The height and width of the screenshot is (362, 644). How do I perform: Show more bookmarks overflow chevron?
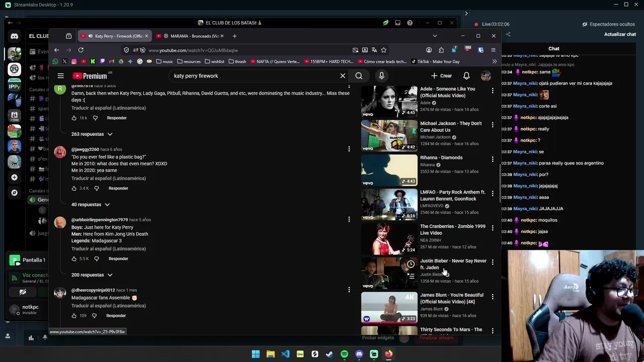point(494,61)
